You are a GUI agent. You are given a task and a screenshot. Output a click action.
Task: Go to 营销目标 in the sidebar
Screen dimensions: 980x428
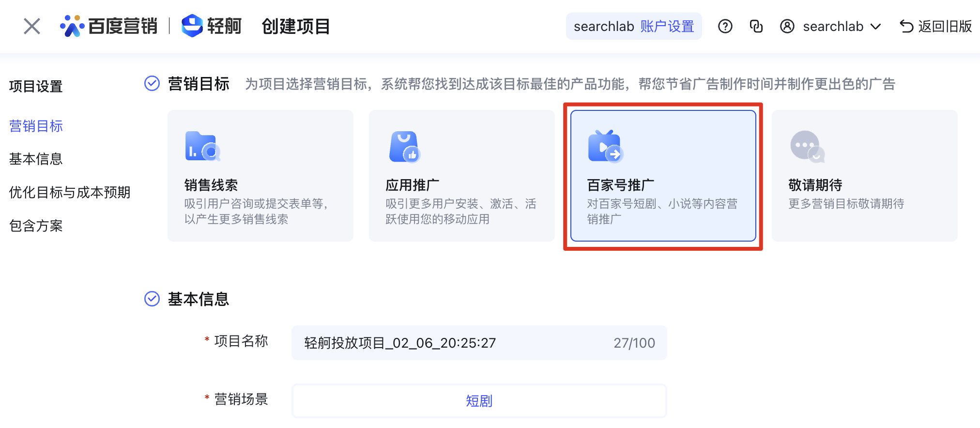click(x=36, y=126)
